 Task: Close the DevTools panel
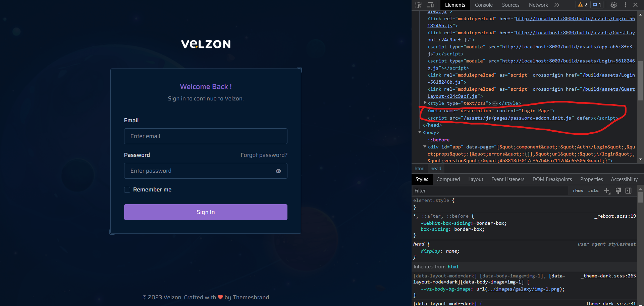point(635,5)
